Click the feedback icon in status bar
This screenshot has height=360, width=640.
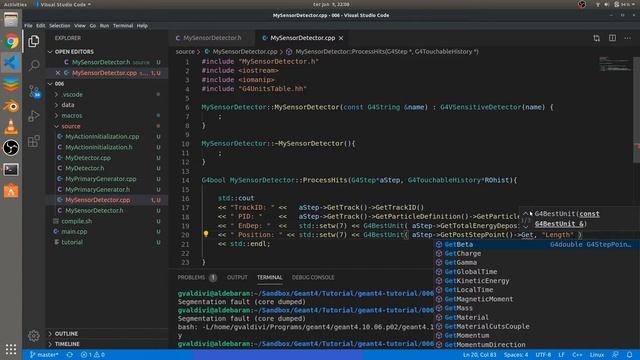tap(615, 355)
